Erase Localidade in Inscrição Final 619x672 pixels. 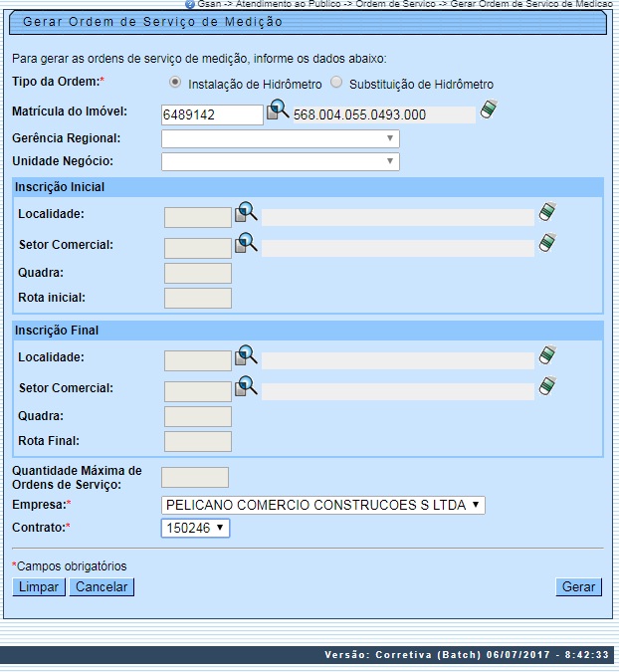tap(547, 354)
